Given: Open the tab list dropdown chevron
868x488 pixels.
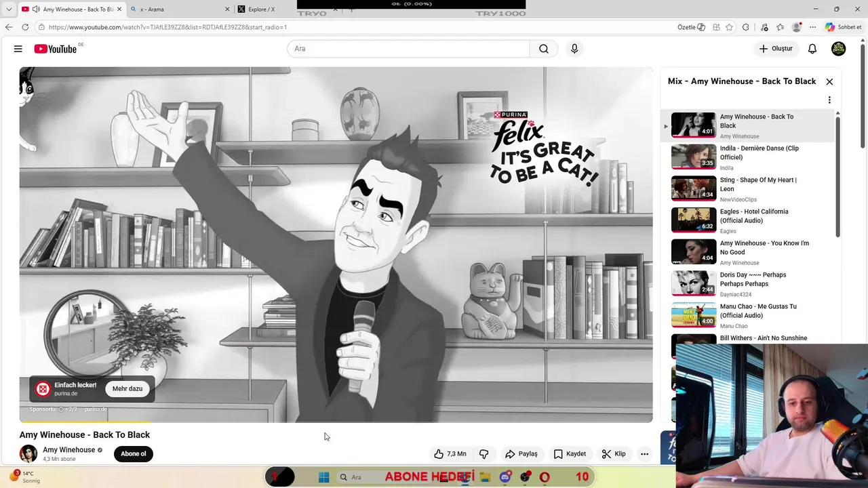Looking at the screenshot, I should 9,9.
